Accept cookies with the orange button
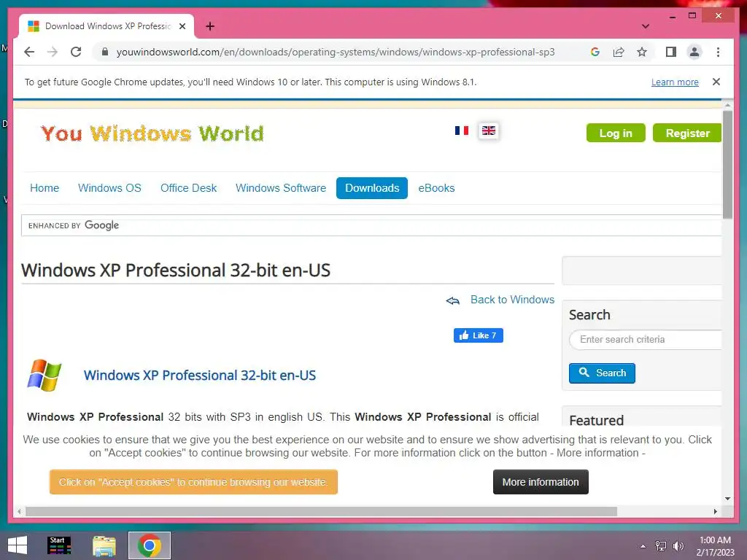The image size is (747, 560). 193,482
